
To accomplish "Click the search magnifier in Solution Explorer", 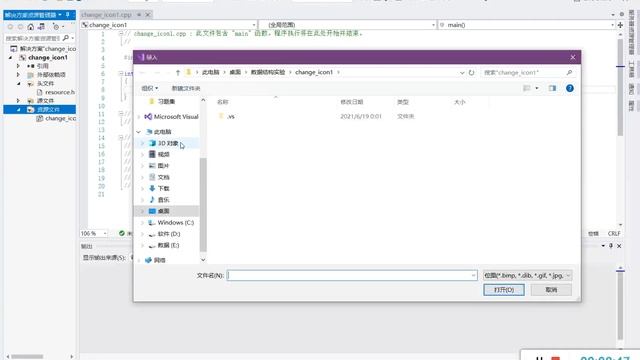I will click(x=66, y=38).
